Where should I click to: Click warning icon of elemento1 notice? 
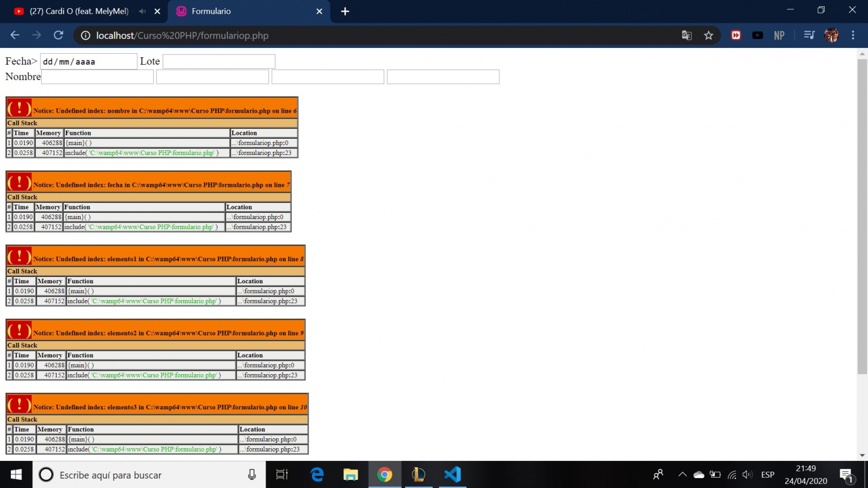tap(19, 256)
